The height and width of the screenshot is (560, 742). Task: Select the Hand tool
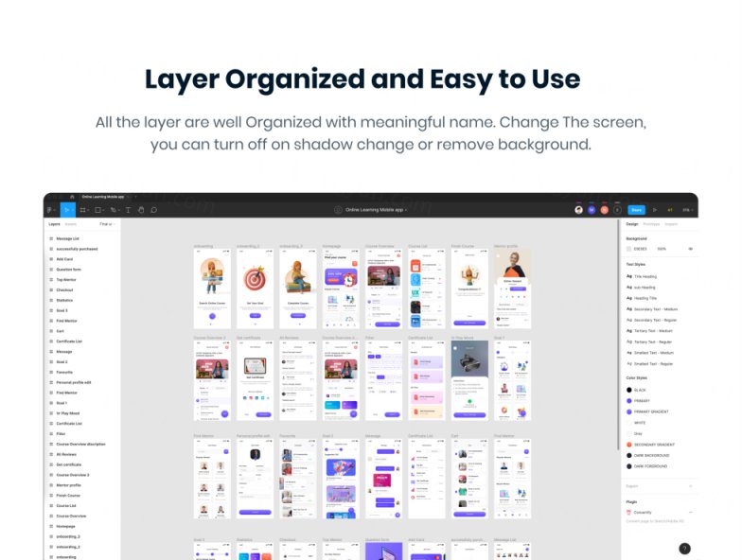point(141,210)
